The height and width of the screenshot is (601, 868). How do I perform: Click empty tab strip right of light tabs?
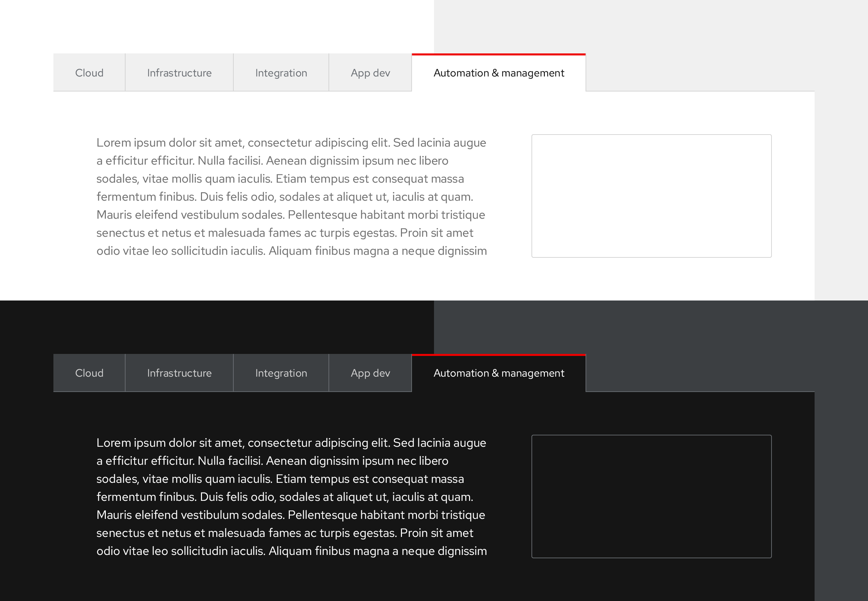[x=700, y=72]
